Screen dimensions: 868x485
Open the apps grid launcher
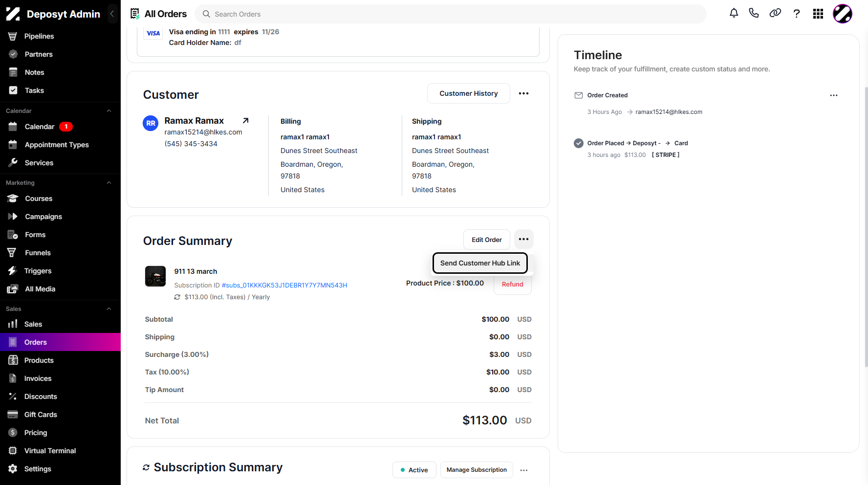click(x=818, y=14)
